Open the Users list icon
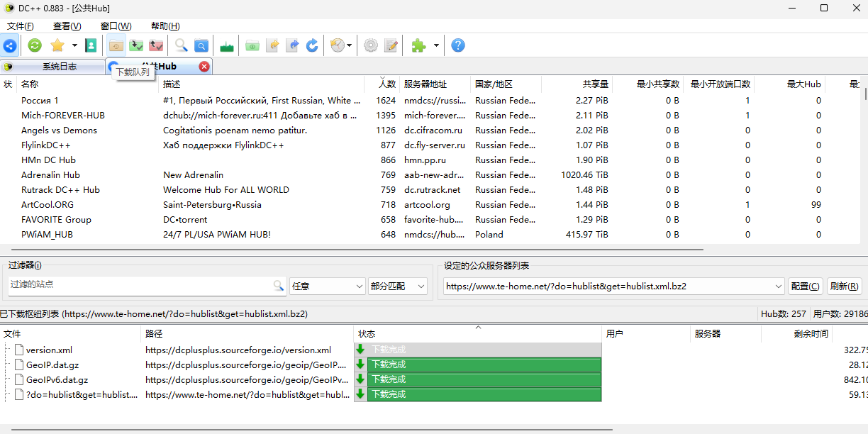Viewport: 868px width, 434px height. click(91, 45)
